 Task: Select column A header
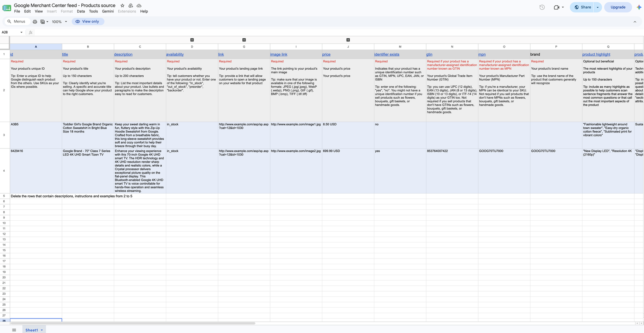[x=36, y=47]
